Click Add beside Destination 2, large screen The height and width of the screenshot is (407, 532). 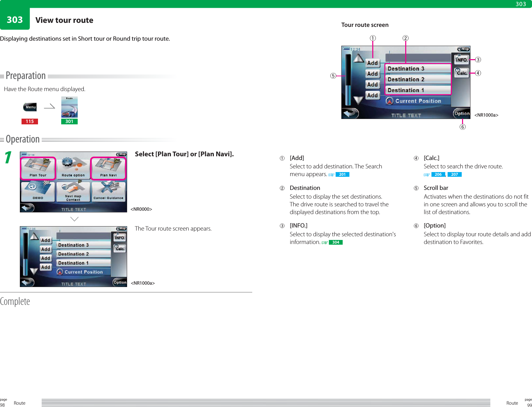(373, 74)
